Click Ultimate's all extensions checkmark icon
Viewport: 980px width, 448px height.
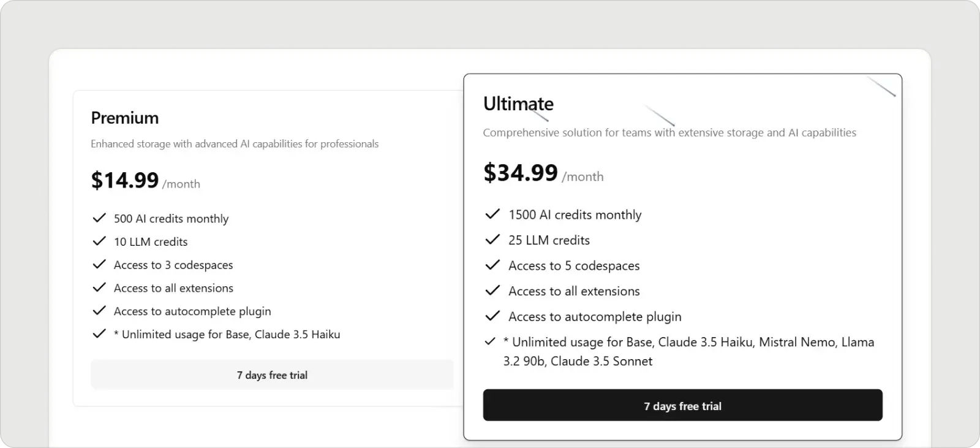click(492, 290)
